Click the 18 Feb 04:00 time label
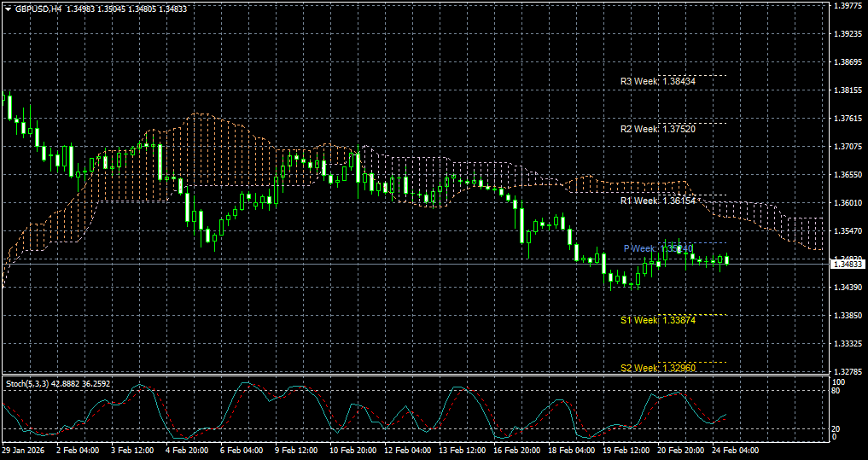 point(573,451)
